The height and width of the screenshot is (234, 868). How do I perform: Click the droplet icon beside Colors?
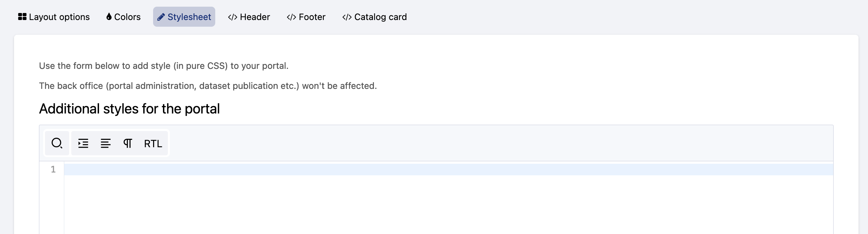[109, 17]
